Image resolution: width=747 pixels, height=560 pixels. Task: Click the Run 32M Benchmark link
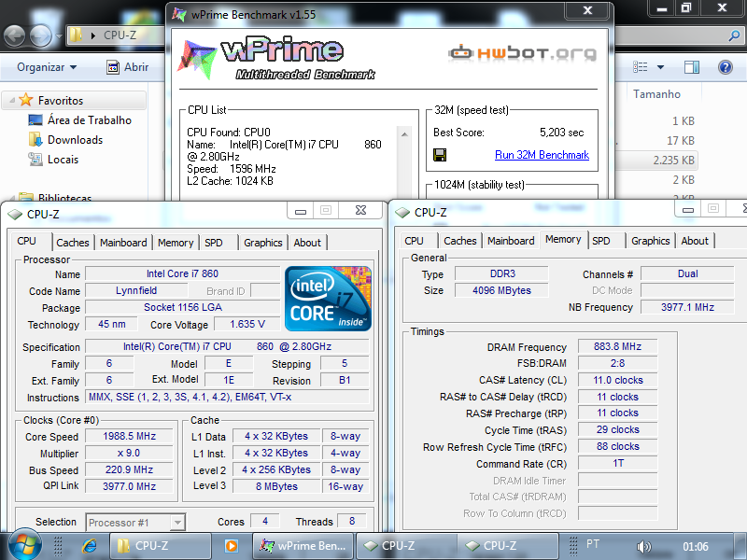[x=542, y=155]
